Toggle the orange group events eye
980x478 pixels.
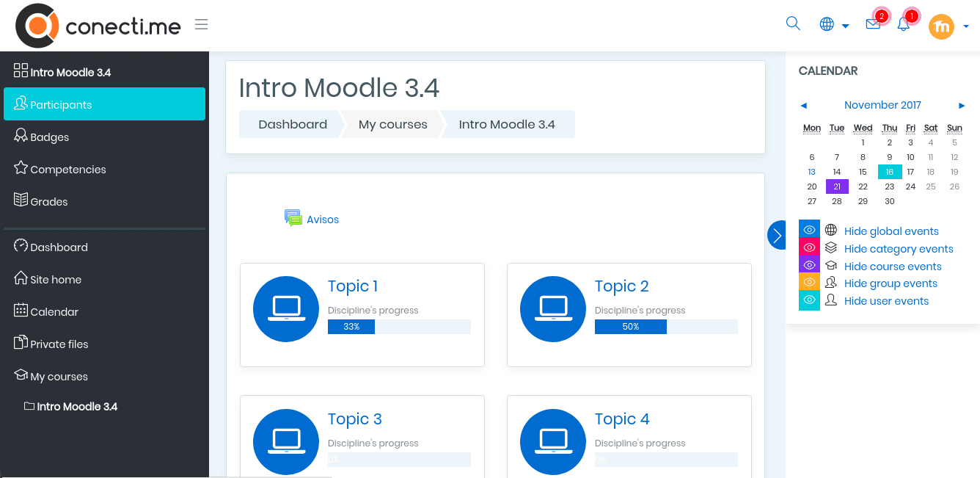(809, 282)
